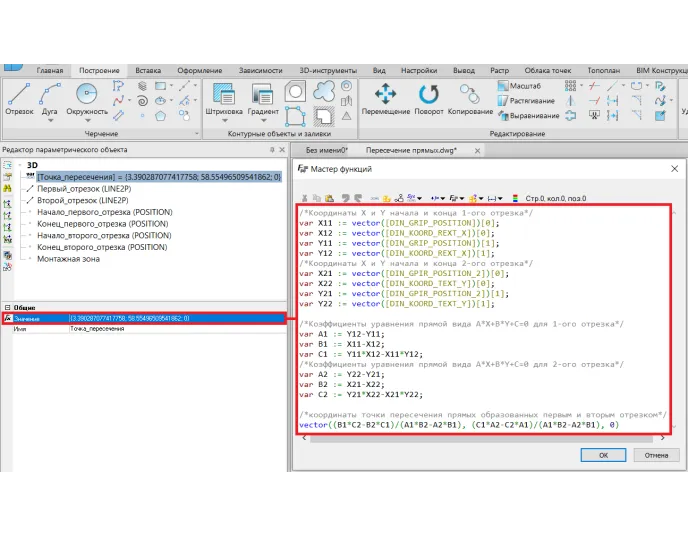Switch to the Вид ribbon tab
Viewport: 688px width, 537px height.
[x=379, y=70]
